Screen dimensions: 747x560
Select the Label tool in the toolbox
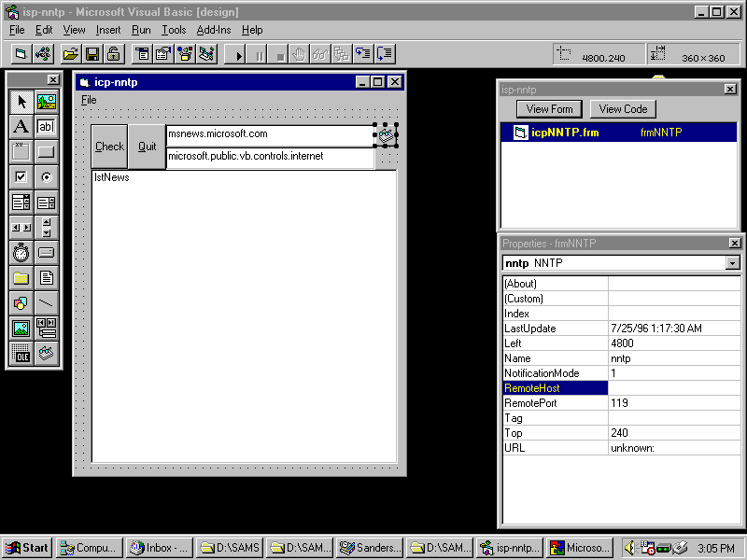coord(21,127)
